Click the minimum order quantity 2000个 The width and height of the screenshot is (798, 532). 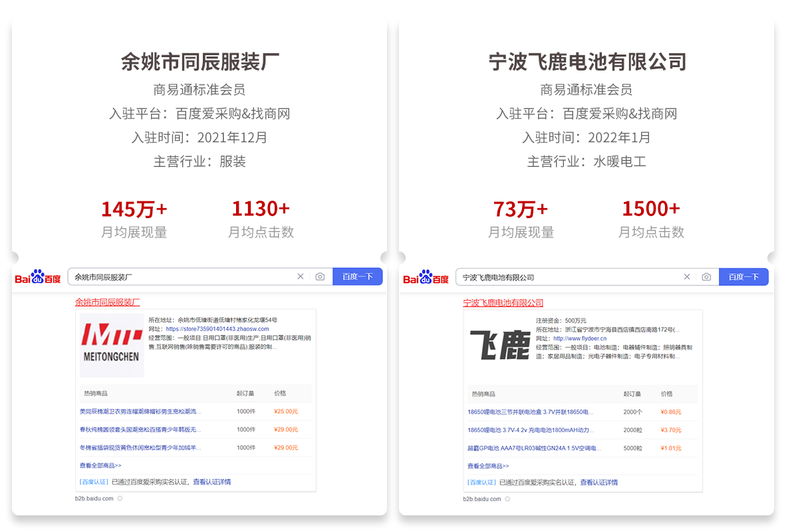(633, 412)
